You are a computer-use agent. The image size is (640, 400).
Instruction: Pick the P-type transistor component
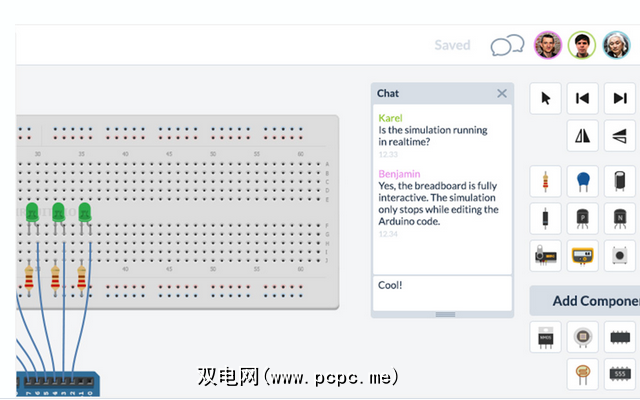583,217
